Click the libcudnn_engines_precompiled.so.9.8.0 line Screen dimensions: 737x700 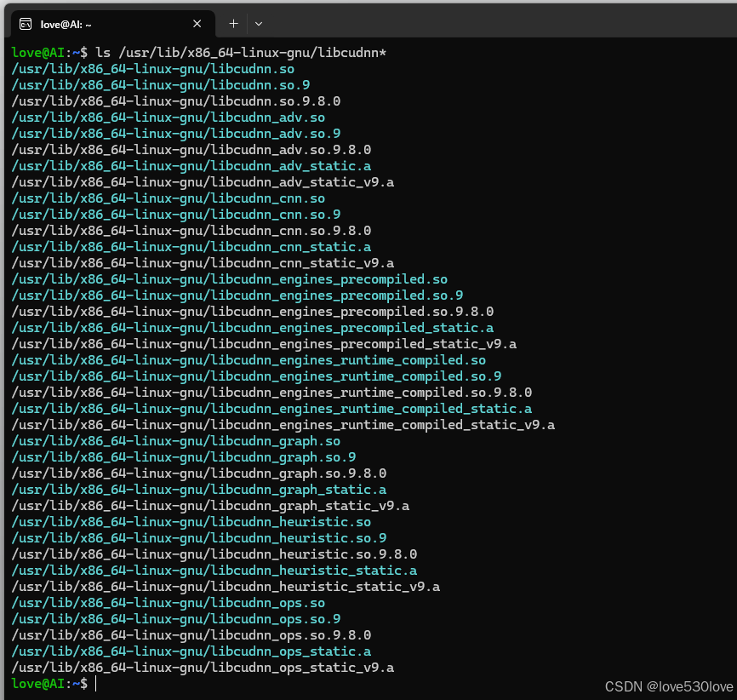pyautogui.click(x=253, y=312)
